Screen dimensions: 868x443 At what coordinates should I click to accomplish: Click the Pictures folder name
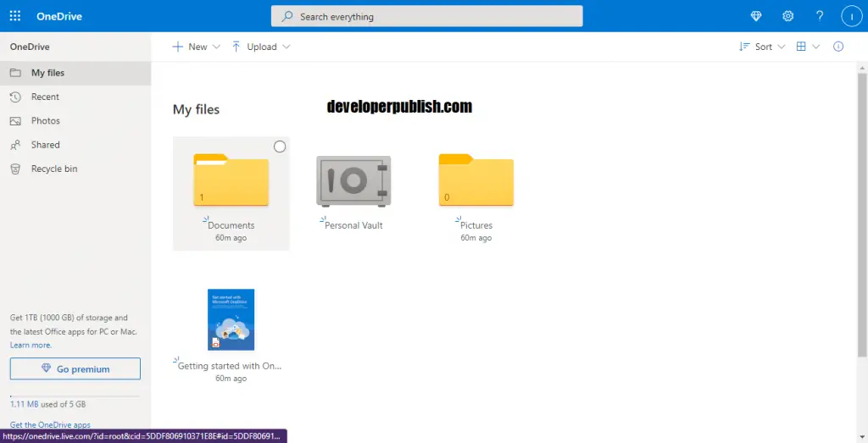(476, 225)
